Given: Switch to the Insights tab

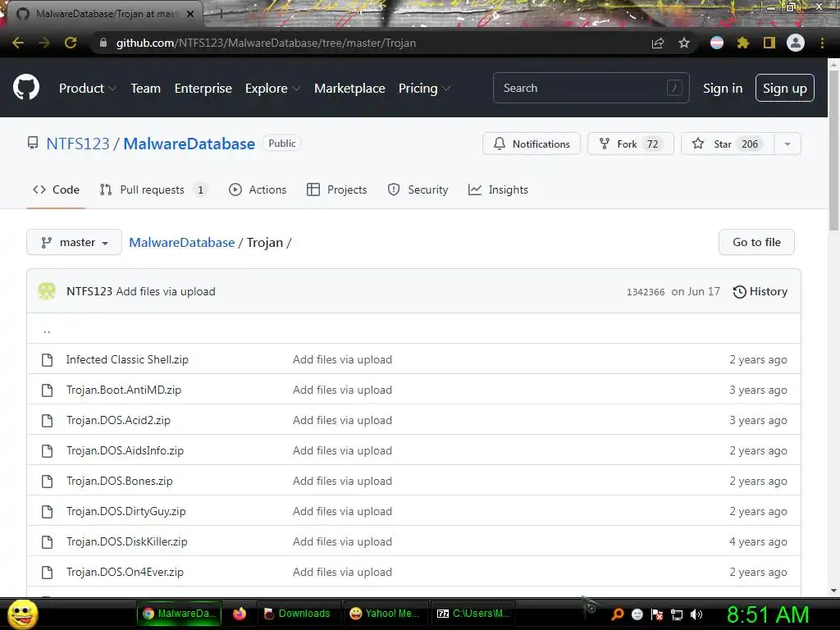Looking at the screenshot, I should (498, 189).
